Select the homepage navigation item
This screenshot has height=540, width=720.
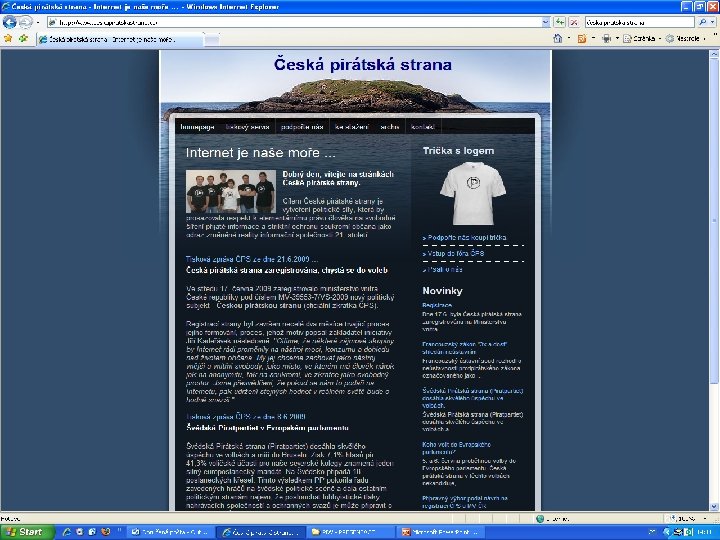[197, 127]
